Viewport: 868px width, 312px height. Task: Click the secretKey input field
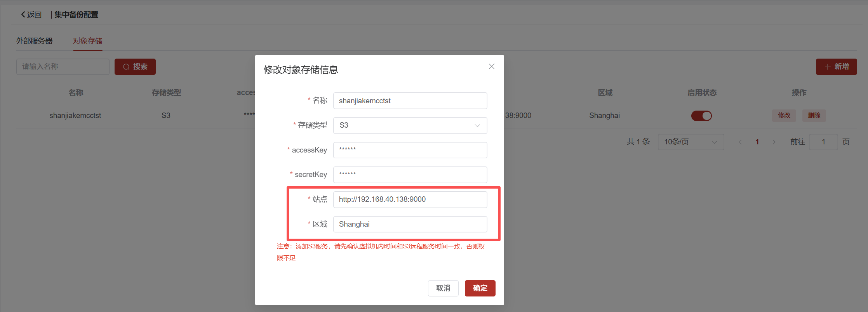410,175
